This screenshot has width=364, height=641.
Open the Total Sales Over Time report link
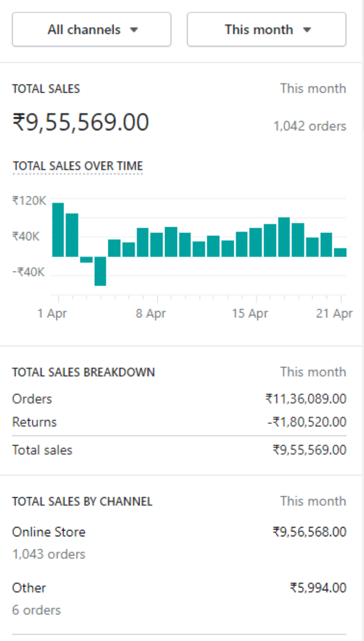point(78,166)
